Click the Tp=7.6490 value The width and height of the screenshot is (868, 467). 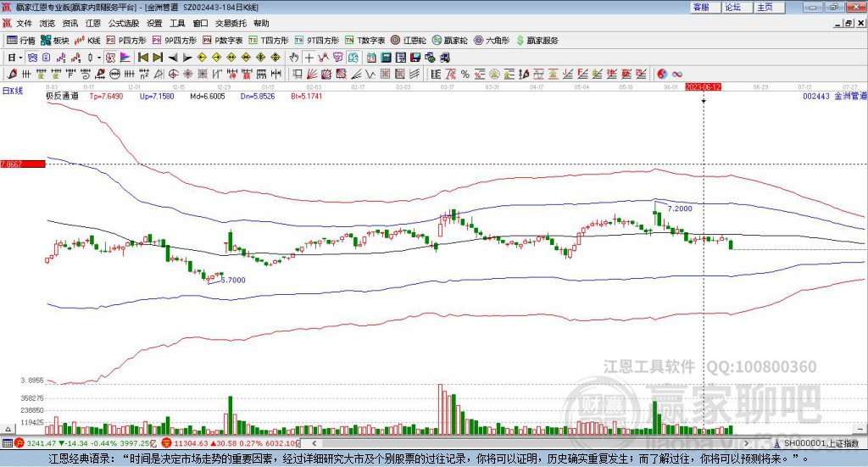(106, 96)
